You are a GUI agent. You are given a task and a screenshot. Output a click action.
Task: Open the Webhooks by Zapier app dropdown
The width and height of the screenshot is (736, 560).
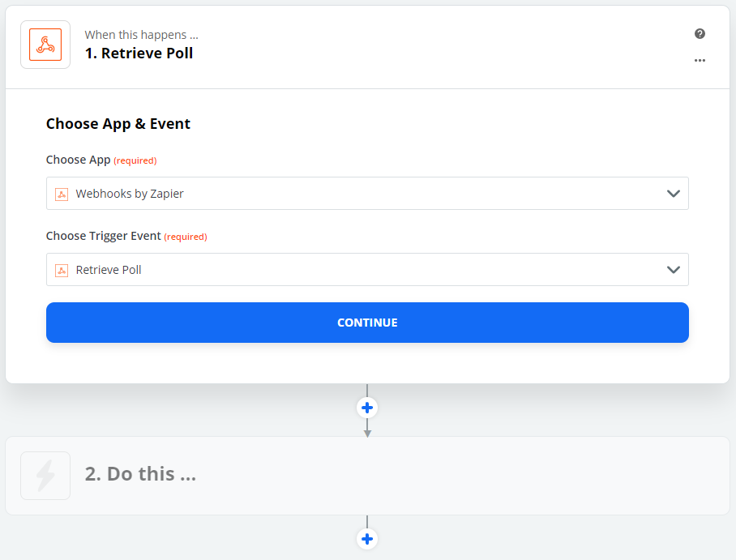click(367, 194)
